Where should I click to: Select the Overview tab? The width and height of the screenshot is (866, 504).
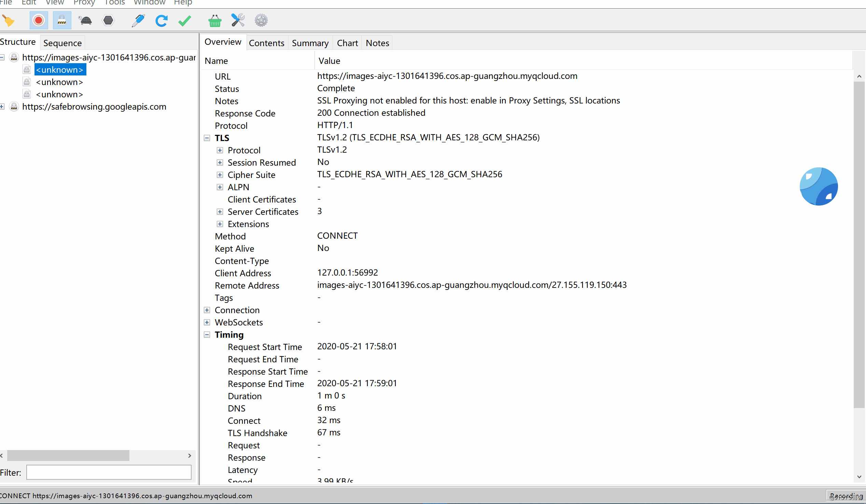[x=223, y=42]
